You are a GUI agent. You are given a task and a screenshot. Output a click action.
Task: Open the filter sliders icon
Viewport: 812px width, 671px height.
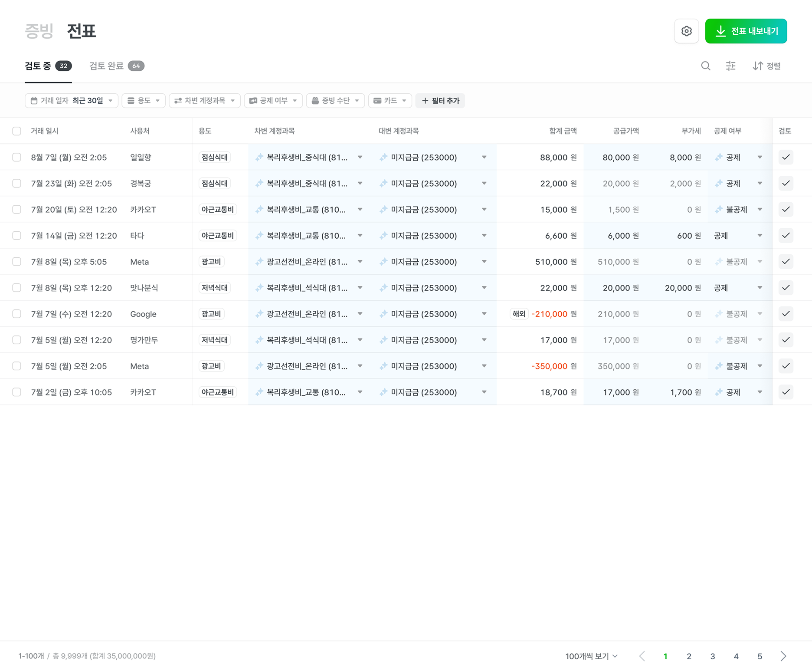pos(730,66)
